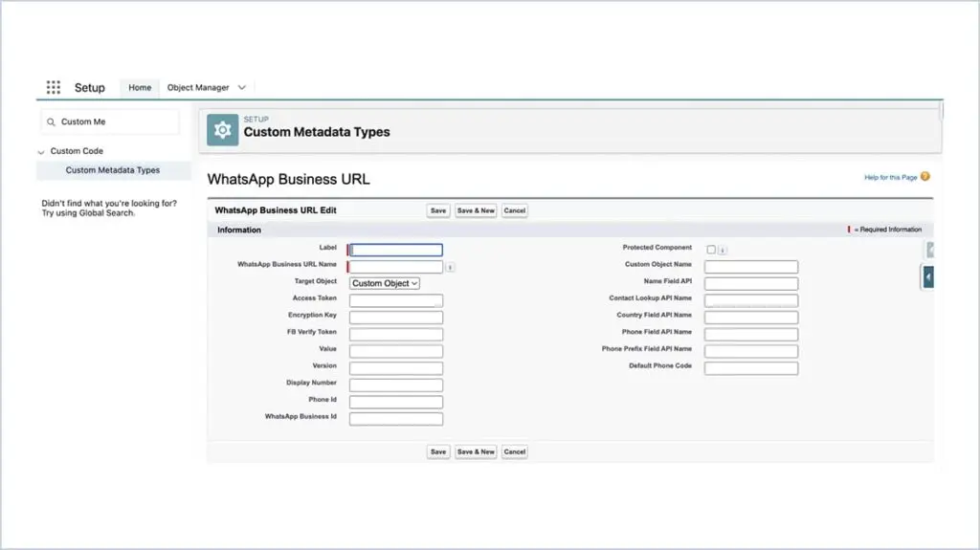Click the search magnifier icon in Quick Find
980x550 pixels.
click(x=52, y=121)
